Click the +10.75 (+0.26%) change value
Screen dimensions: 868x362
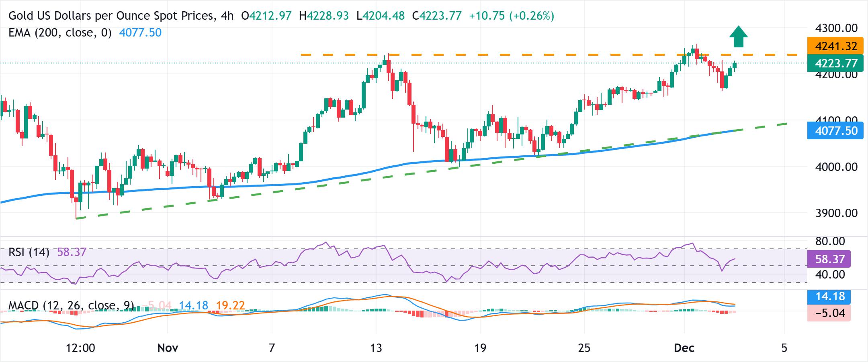tap(512, 16)
